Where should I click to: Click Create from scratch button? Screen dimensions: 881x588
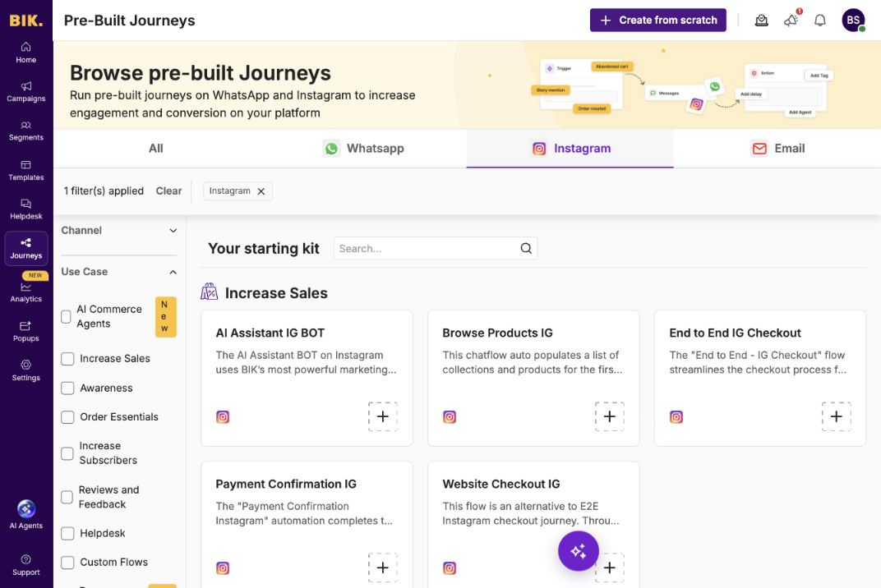tap(658, 21)
